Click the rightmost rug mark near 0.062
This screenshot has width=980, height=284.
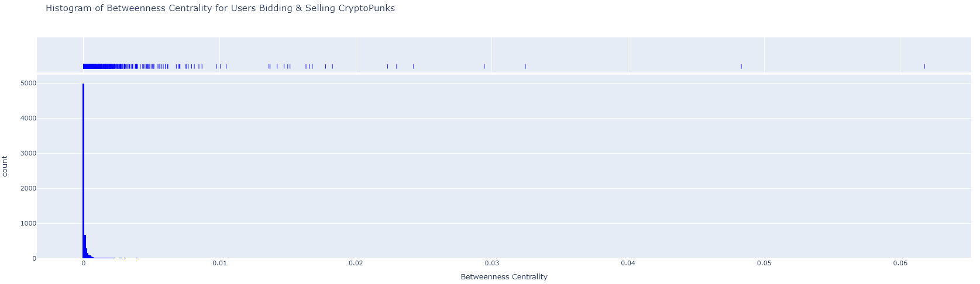924,66
